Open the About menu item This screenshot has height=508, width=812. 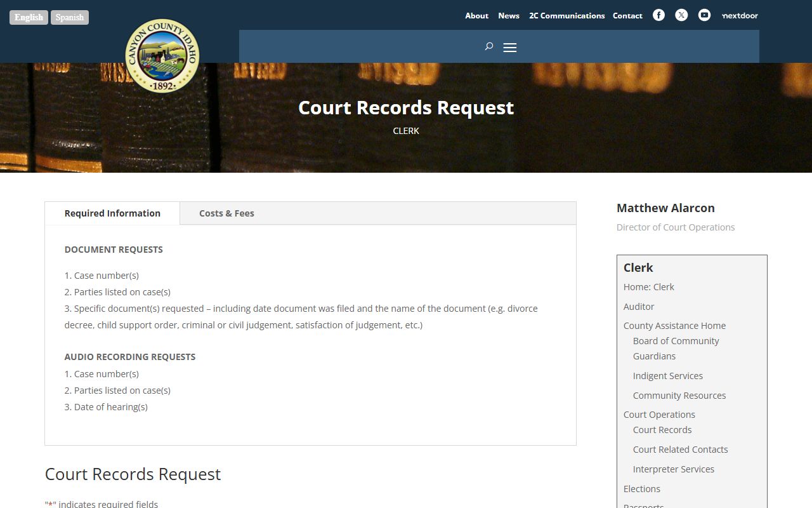pyautogui.click(x=476, y=16)
